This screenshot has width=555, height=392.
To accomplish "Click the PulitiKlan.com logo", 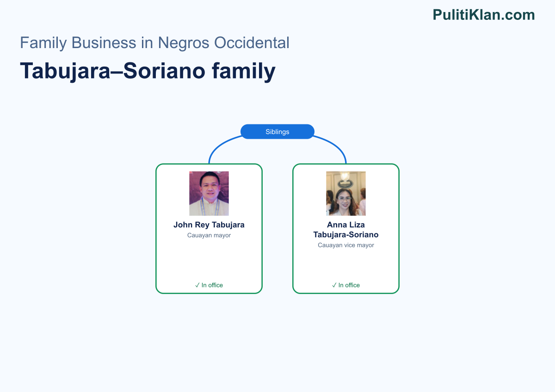I will click(x=484, y=15).
